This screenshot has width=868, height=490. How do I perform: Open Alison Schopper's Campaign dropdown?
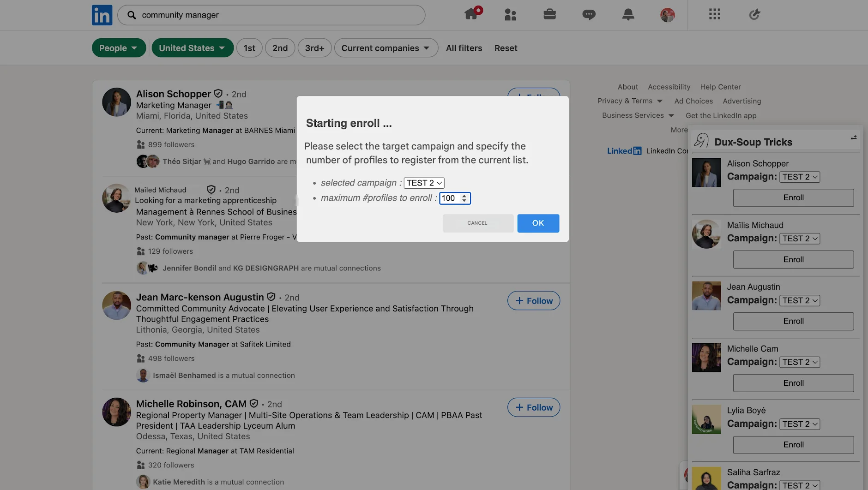[800, 177]
